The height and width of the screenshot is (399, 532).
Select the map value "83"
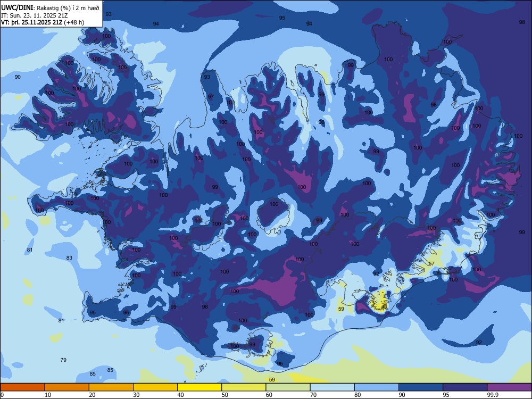pos(69,258)
